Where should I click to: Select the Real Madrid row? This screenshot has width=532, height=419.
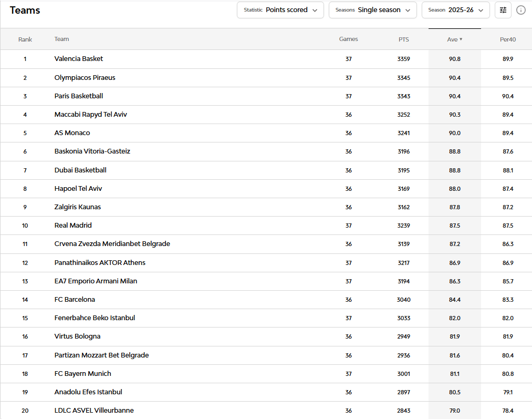(266, 226)
